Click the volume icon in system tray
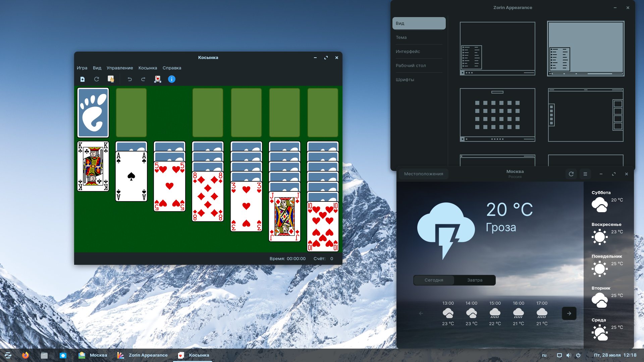Screen dimensions: 644x362 [x=569, y=355]
